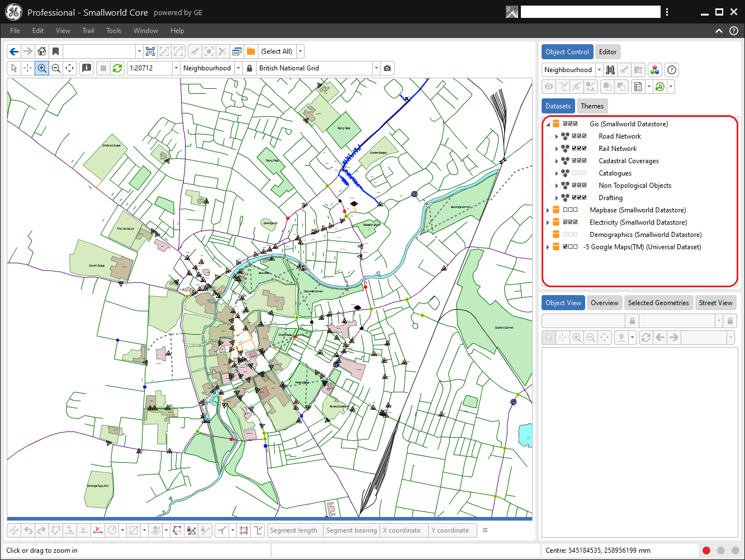Open the scale 1:20712 dropdown
This screenshot has width=745, height=560.
pyautogui.click(x=176, y=68)
